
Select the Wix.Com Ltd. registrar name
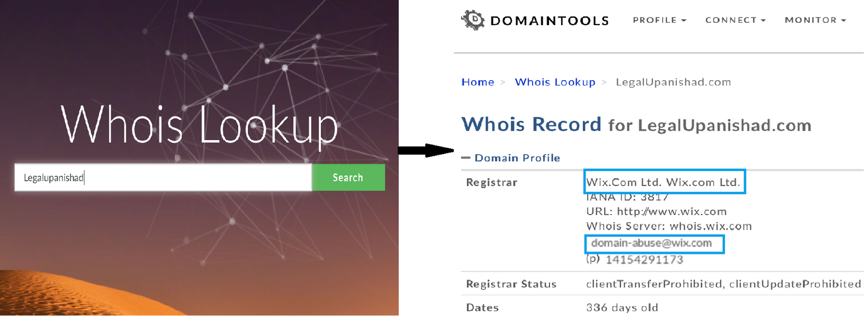pyautogui.click(x=664, y=182)
